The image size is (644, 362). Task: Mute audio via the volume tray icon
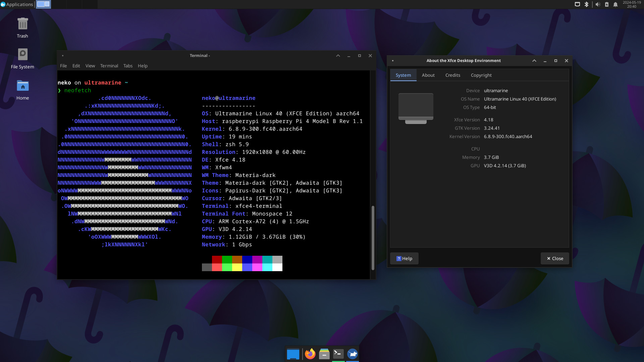pyautogui.click(x=598, y=4)
